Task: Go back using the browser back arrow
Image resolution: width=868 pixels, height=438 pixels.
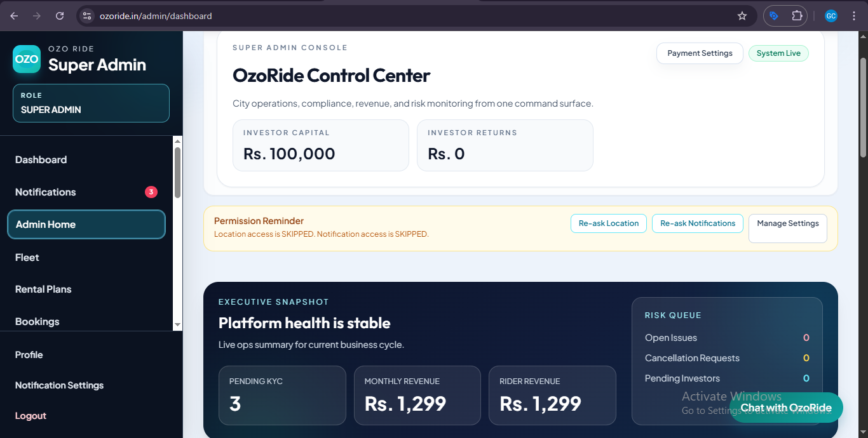Action: (13, 15)
